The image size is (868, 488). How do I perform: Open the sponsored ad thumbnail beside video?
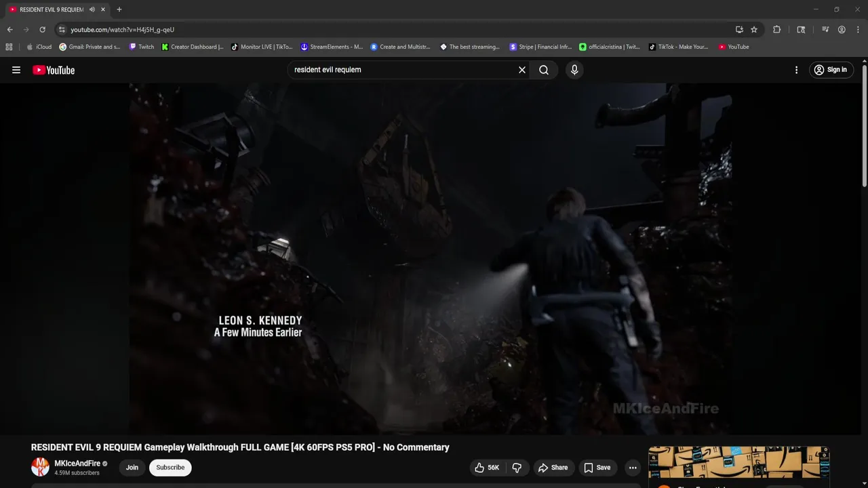pyautogui.click(x=738, y=462)
